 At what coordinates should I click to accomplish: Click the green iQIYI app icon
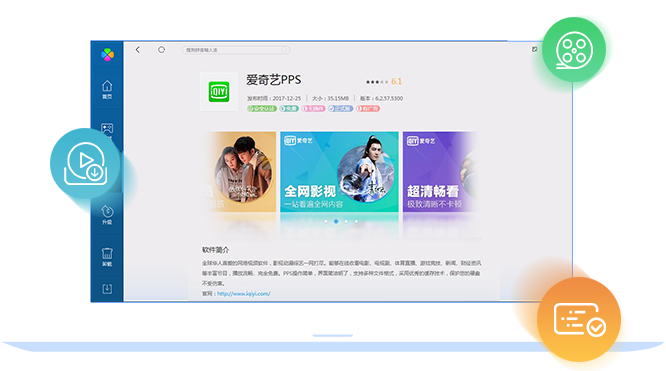pyautogui.click(x=219, y=92)
